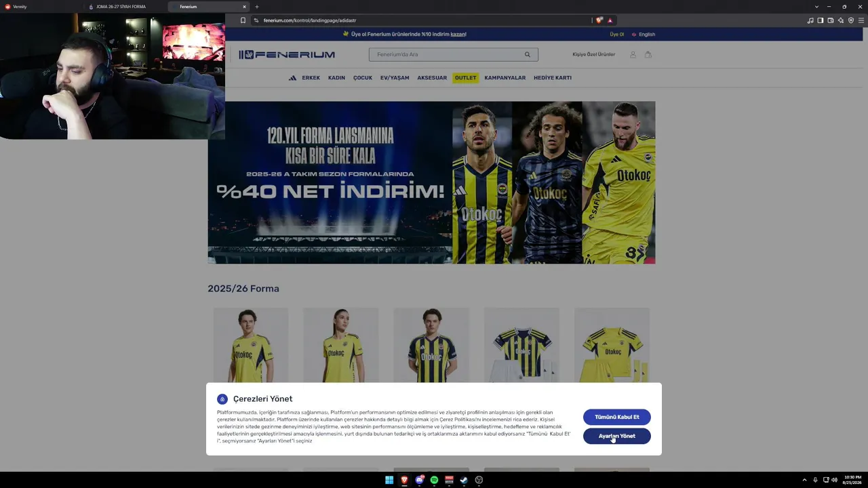The image size is (868, 488).
Task: Switch language to English
Action: click(x=644, y=35)
